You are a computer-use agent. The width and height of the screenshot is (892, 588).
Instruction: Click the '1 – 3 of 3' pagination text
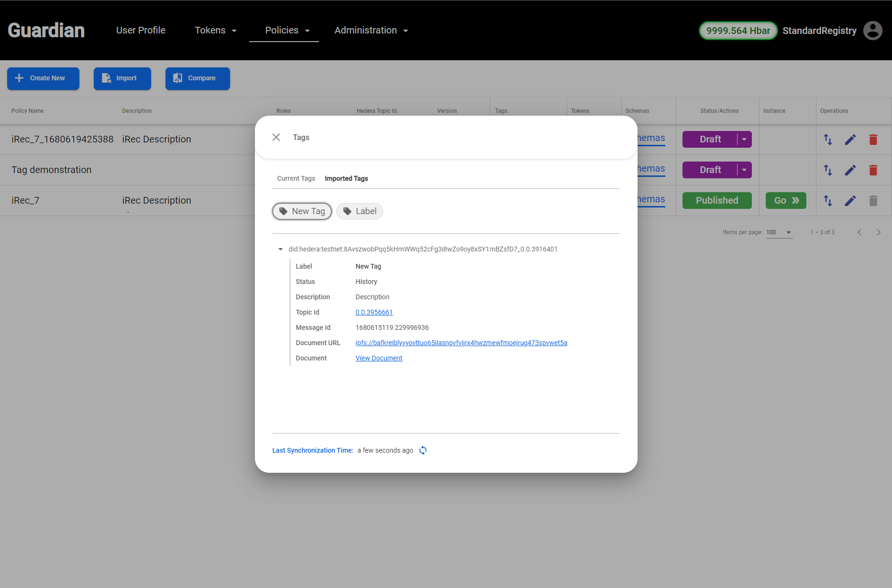[822, 232]
